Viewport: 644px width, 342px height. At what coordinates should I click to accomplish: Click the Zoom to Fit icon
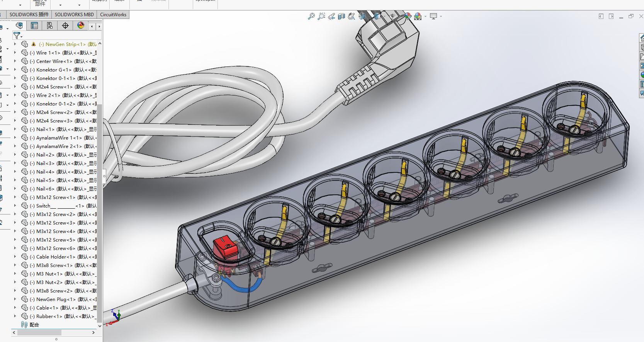(x=311, y=16)
